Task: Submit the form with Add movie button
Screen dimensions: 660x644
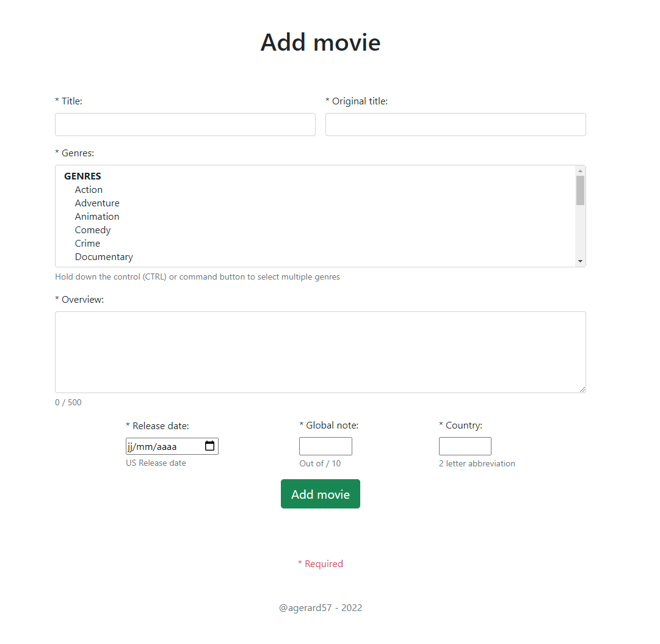Action: click(321, 494)
